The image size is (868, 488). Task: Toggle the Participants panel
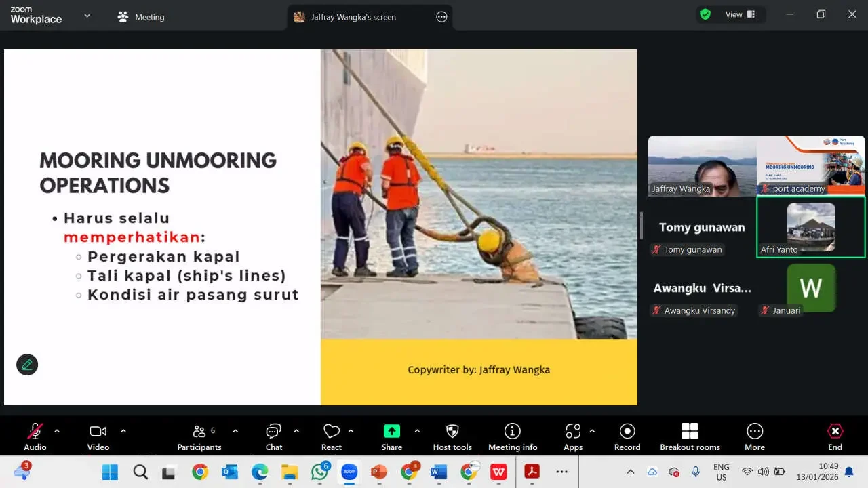199,436
